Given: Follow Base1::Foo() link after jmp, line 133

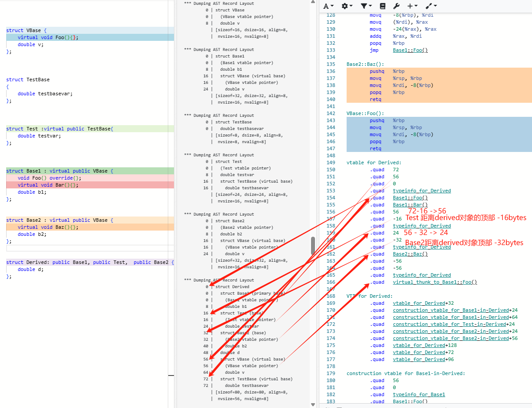Looking at the screenshot, I should tap(410, 50).
